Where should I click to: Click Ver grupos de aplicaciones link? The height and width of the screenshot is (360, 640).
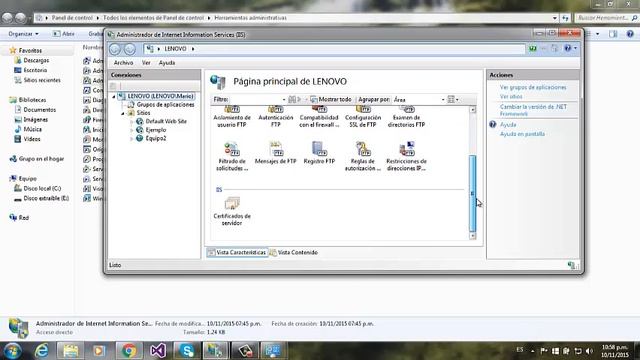pos(533,87)
